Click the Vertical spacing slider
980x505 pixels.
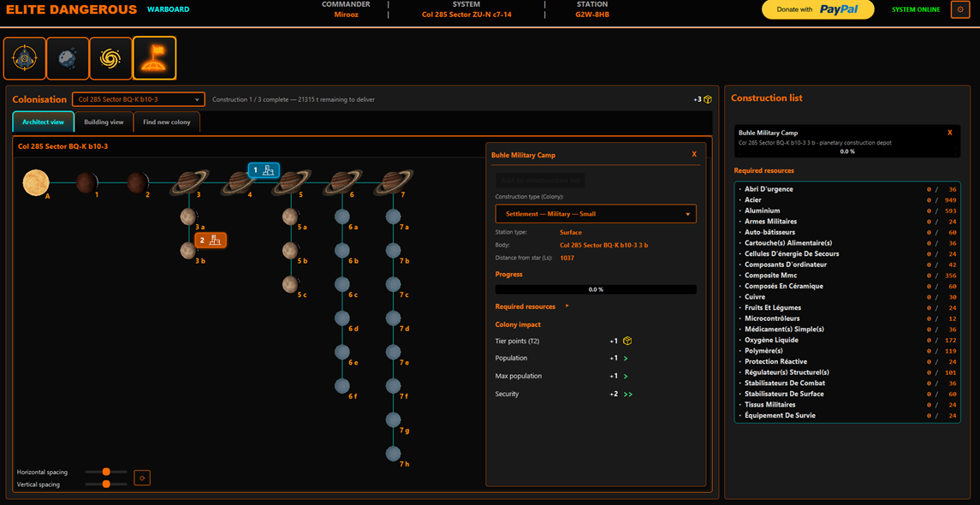[106, 484]
